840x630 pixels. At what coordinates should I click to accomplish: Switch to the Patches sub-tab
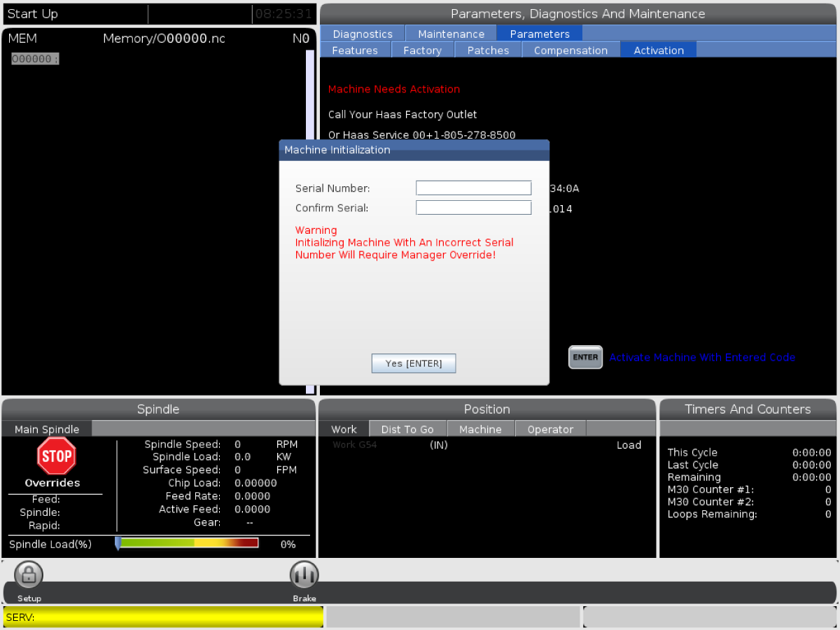489,50
